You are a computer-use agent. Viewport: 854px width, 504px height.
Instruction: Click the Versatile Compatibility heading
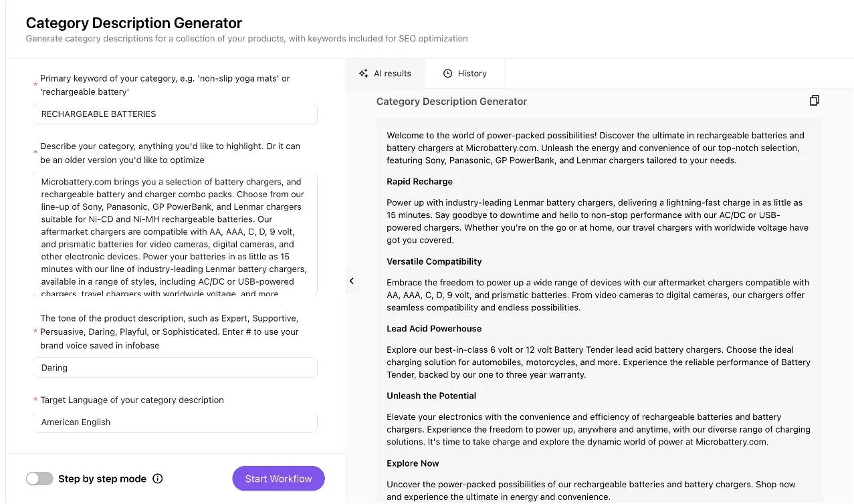434,261
